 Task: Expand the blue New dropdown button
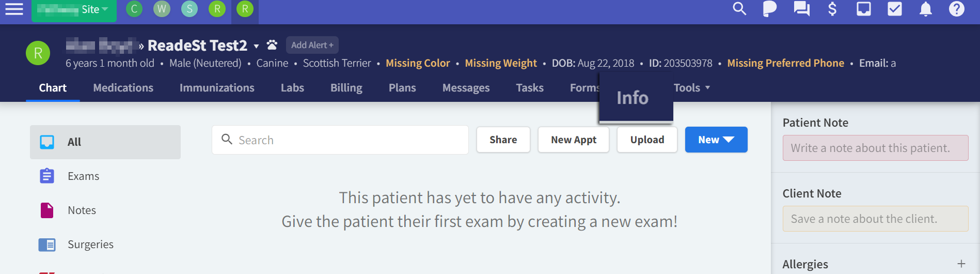(x=716, y=140)
